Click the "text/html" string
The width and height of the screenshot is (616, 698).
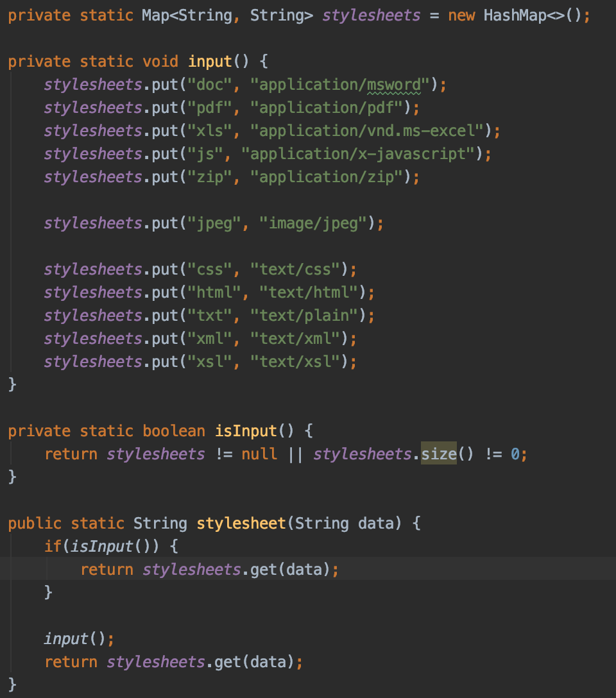(x=309, y=293)
